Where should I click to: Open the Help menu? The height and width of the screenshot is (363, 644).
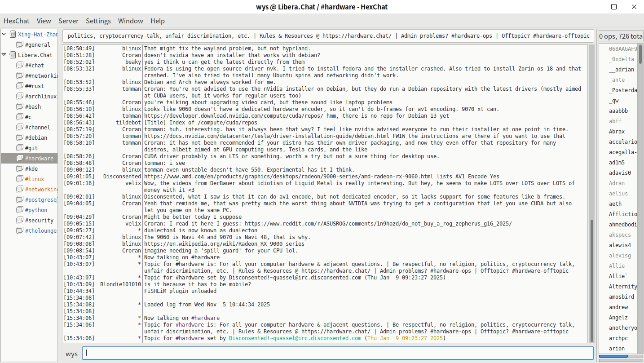tap(158, 21)
